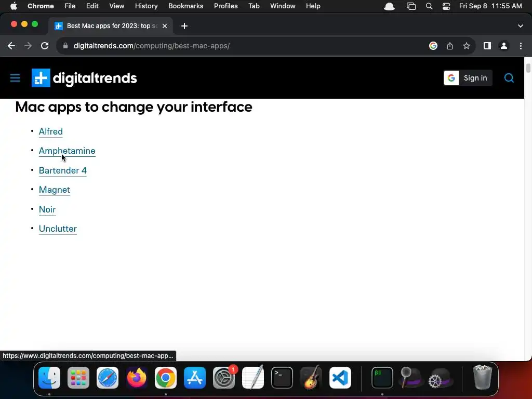The height and width of the screenshot is (399, 532).
Task: Open the Profiles menu
Action: [x=226, y=6]
